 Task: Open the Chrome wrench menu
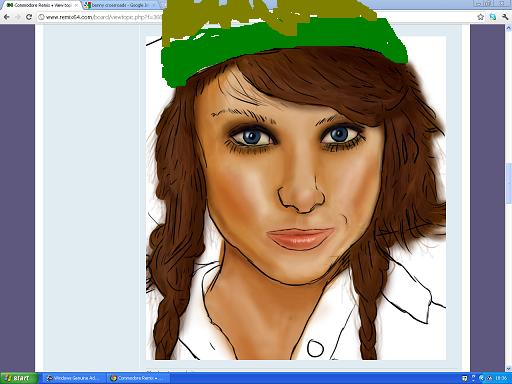(x=505, y=17)
